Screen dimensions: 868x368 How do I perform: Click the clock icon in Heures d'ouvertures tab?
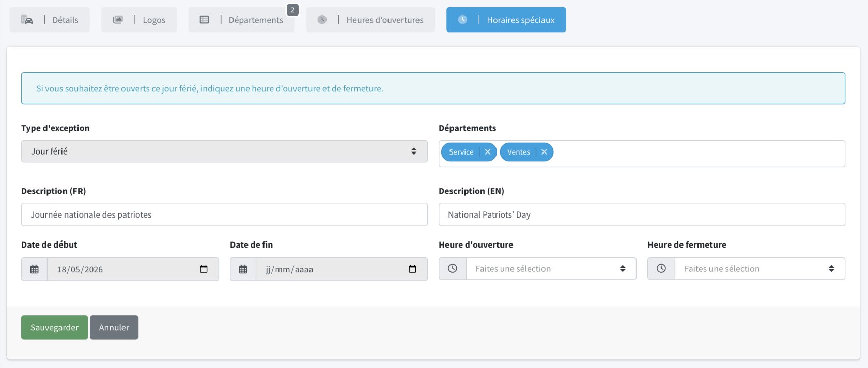[x=322, y=20]
